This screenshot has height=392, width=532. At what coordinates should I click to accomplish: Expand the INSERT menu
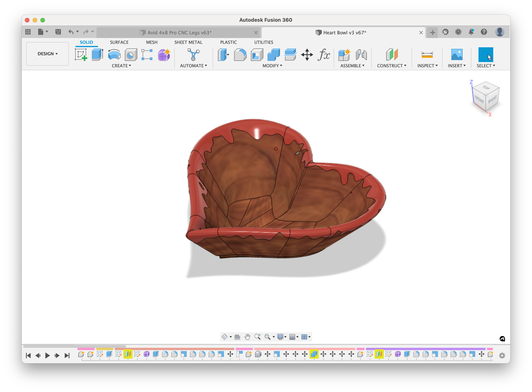(x=457, y=66)
